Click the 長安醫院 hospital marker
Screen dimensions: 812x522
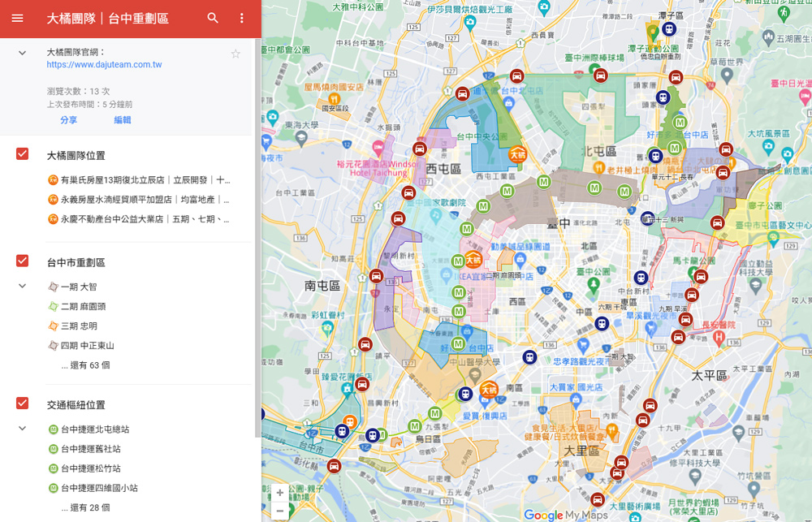(719, 337)
